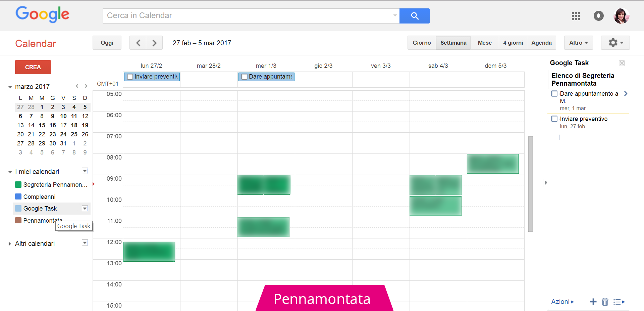Tick Inviare preventivo checkbox on Monday
Screen dimensions: 644x311
pyautogui.click(x=130, y=77)
